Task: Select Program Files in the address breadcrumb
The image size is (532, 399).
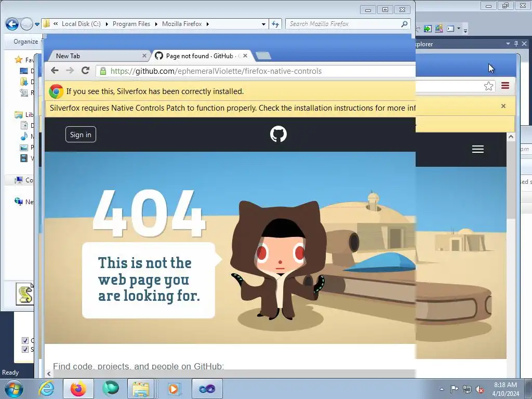Action: click(x=131, y=24)
